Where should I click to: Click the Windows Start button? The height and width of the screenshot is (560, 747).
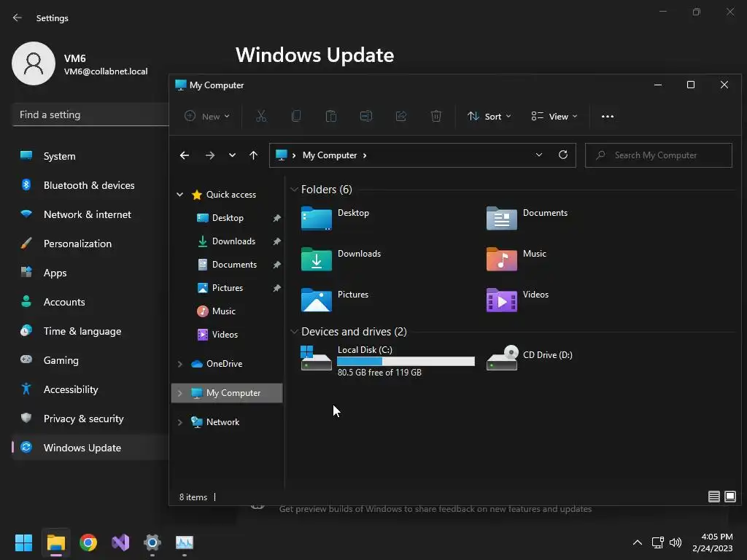point(23,542)
